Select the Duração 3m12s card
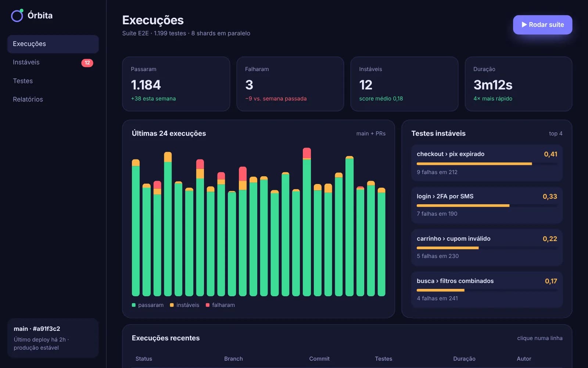Image resolution: width=588 pixels, height=368 pixels. pyautogui.click(x=519, y=84)
